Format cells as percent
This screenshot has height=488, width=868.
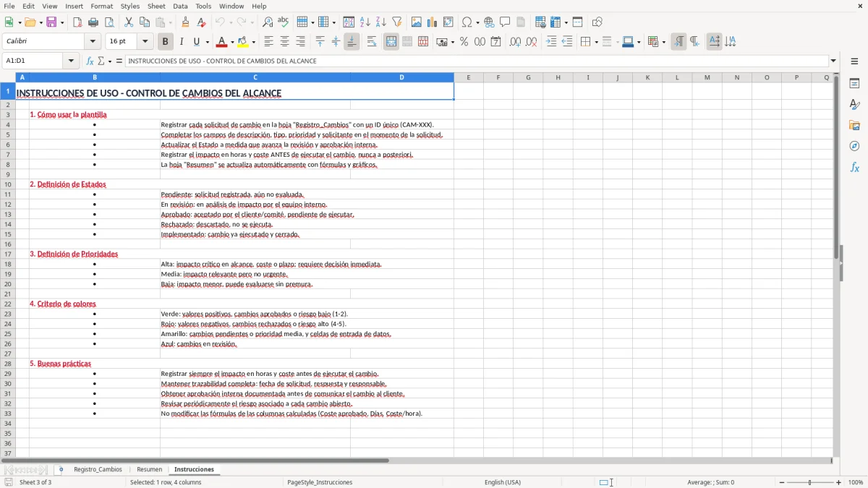[x=464, y=42]
